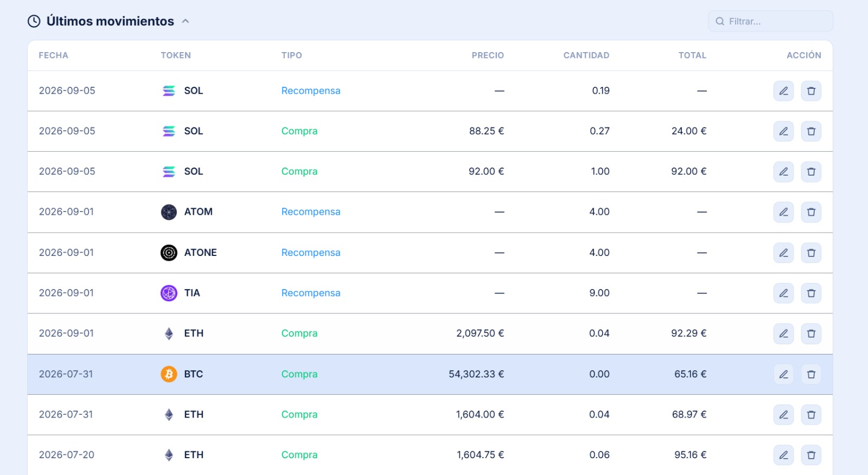The image size is (868, 475).
Task: Edit the SOL purchase at 88.25 €
Action: (783, 131)
